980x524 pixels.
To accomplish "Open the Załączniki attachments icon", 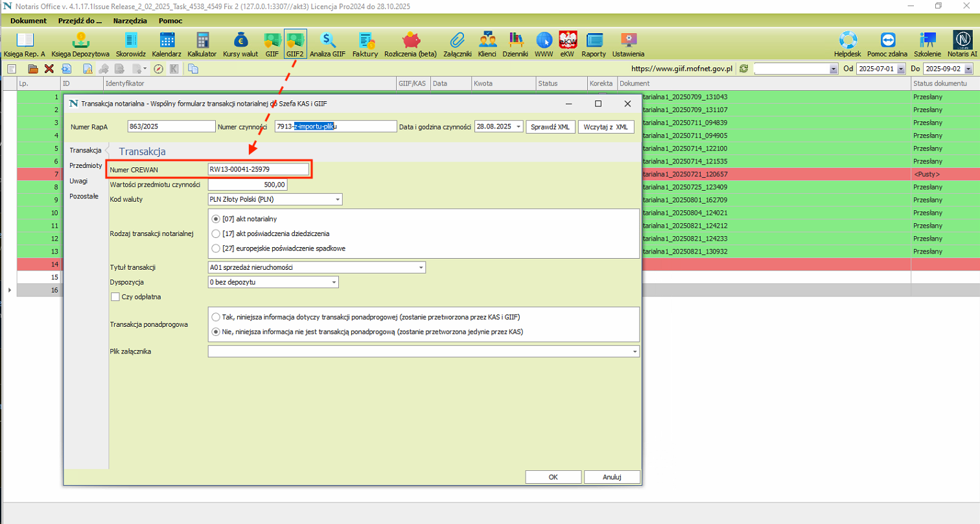I will pyautogui.click(x=458, y=43).
